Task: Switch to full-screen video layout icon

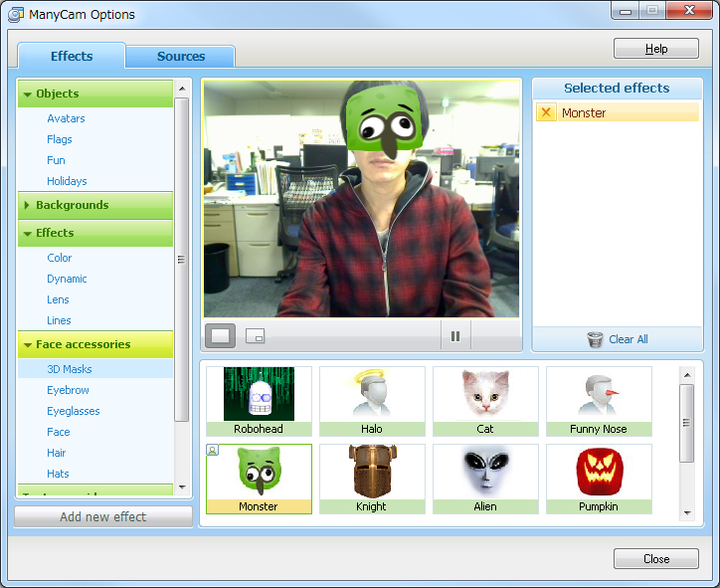Action: [221, 336]
